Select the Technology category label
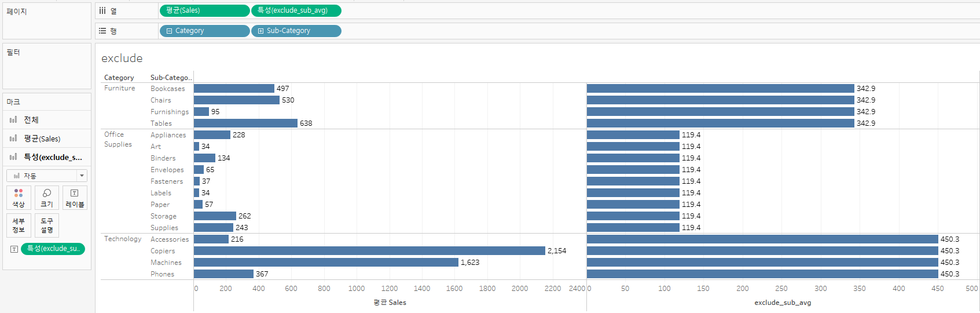Viewport: 980px width, 313px height. 123,239
